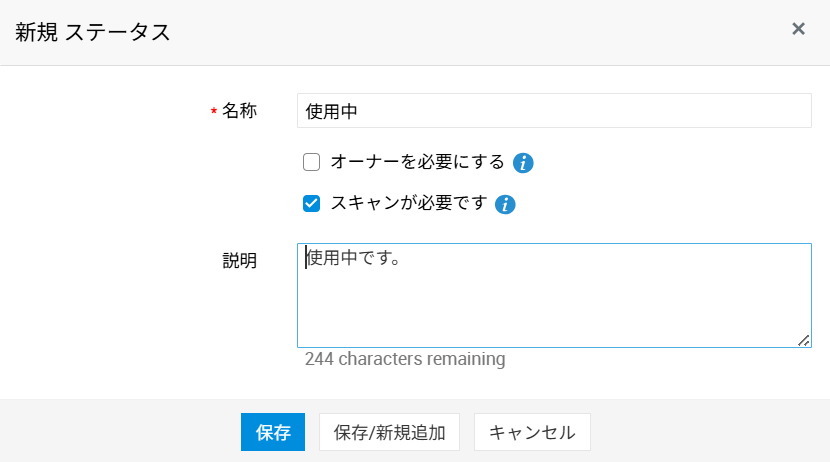Image resolution: width=830 pixels, height=462 pixels.
Task: Click the 説明 textarea resize handle
Action: (804, 341)
